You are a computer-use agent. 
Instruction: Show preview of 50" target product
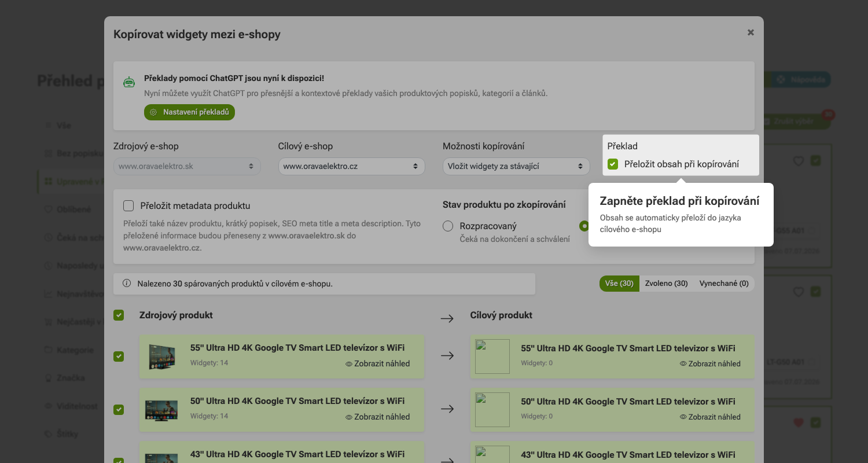(710, 417)
